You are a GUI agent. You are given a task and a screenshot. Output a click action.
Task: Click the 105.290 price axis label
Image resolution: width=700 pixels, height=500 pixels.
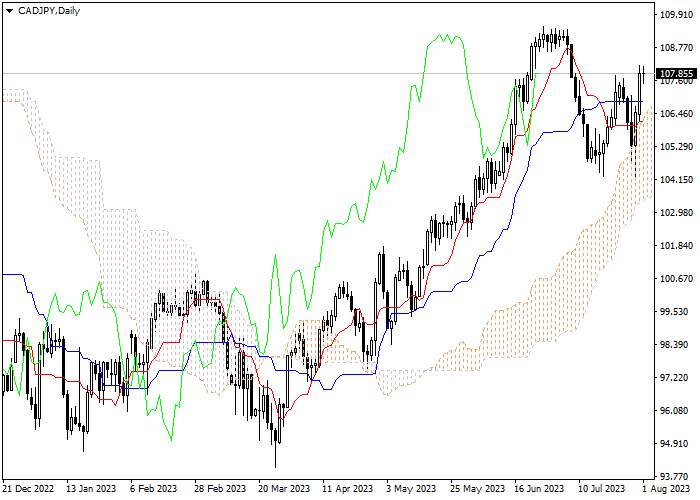[x=676, y=147]
